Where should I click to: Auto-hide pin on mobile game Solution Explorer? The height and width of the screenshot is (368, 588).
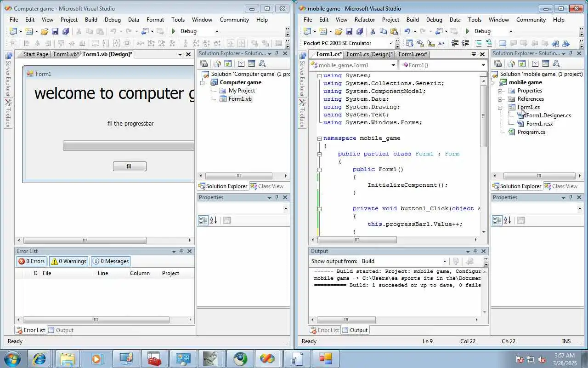pyautogui.click(x=571, y=53)
